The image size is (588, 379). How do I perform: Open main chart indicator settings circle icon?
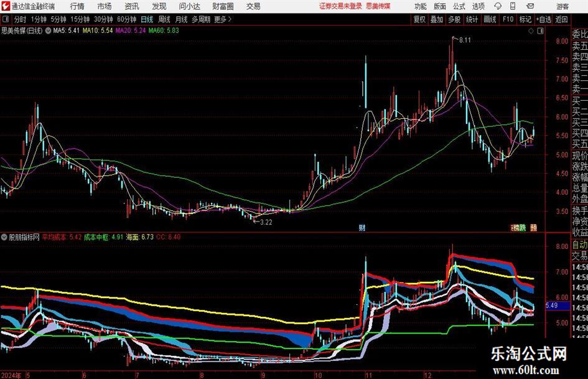pos(49,30)
